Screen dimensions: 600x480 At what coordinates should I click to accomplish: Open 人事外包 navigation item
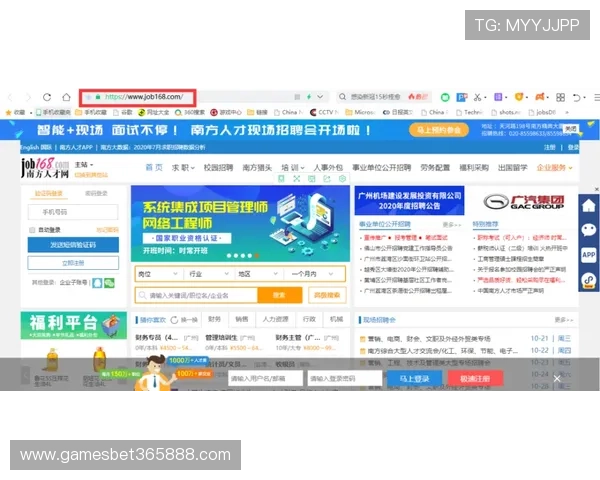pos(328,168)
